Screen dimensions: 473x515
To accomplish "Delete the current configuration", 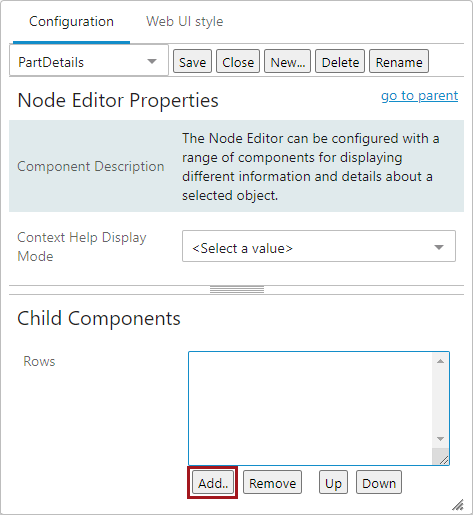I will coord(340,62).
